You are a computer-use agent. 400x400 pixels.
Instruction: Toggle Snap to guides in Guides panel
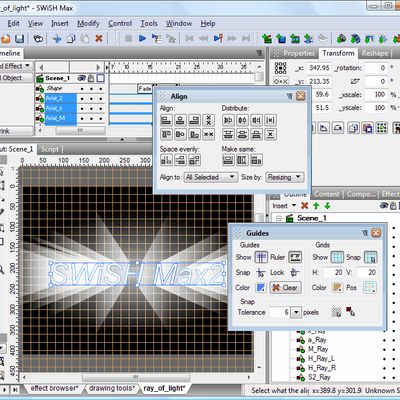pyautogui.click(x=261, y=273)
